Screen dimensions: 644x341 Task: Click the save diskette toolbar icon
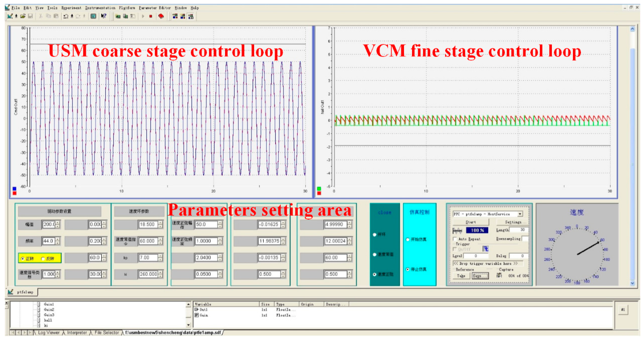point(30,17)
